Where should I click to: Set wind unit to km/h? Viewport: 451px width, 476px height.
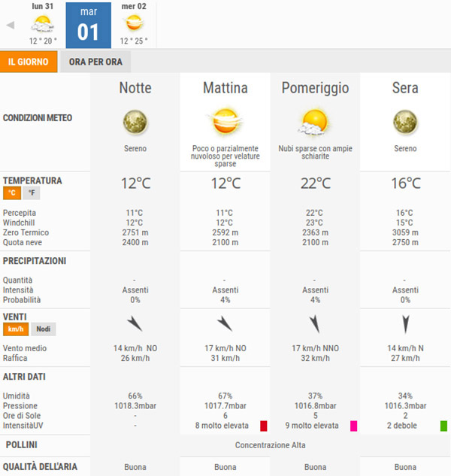click(16, 329)
